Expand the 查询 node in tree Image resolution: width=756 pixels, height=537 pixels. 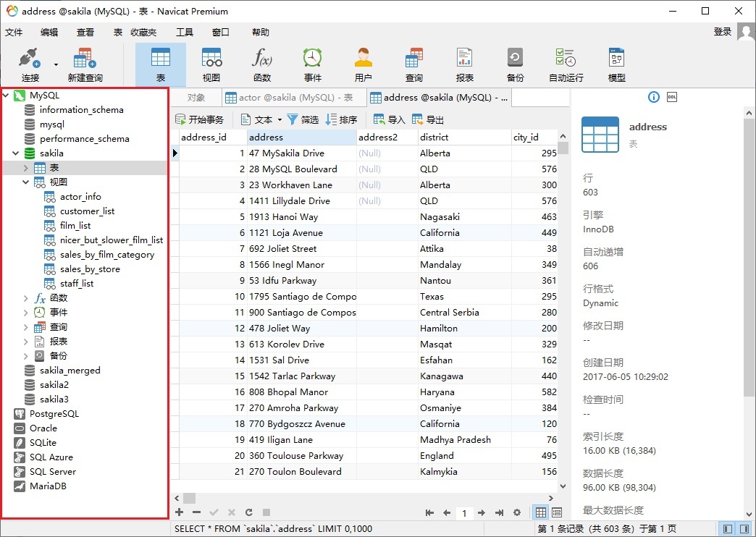click(x=25, y=327)
